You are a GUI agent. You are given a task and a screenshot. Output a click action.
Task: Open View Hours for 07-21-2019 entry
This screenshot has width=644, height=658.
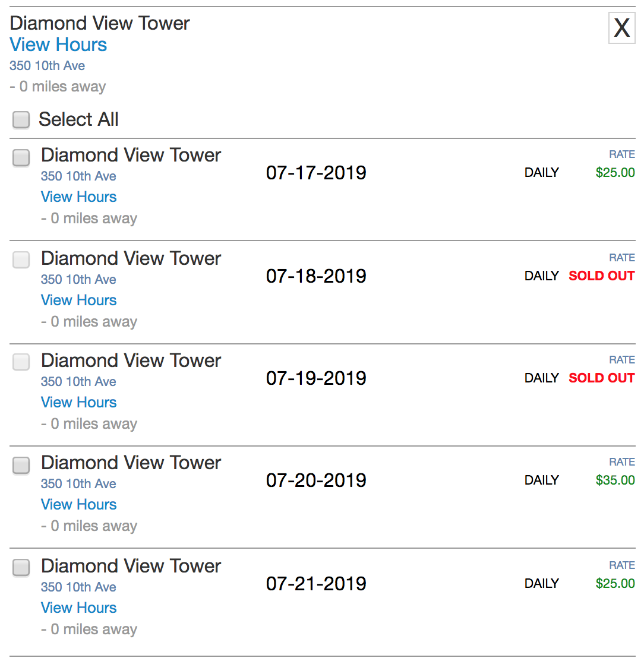coord(78,608)
